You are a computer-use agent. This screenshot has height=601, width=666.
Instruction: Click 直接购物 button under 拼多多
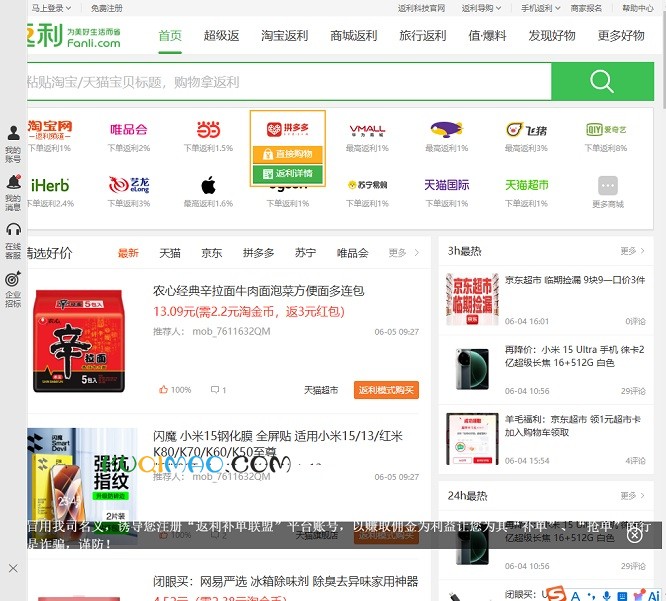288,154
